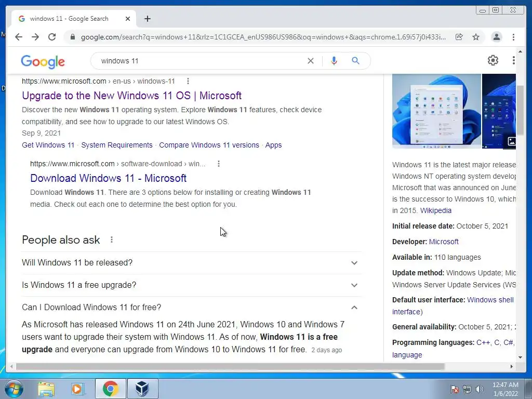
Task: Open the volume speaker tray icon
Action: 479,389
